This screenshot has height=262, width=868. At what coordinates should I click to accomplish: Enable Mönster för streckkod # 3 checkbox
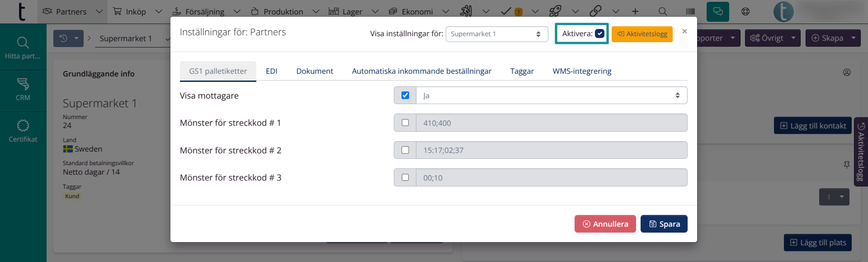pos(405,177)
